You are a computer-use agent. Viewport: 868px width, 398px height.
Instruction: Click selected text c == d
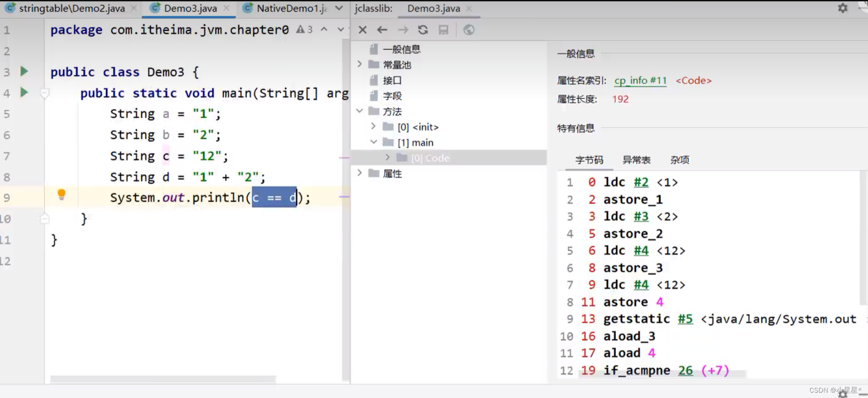pos(274,197)
